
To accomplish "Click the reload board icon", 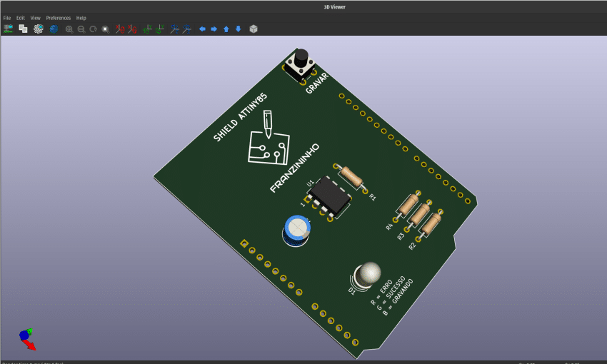I will [9, 29].
